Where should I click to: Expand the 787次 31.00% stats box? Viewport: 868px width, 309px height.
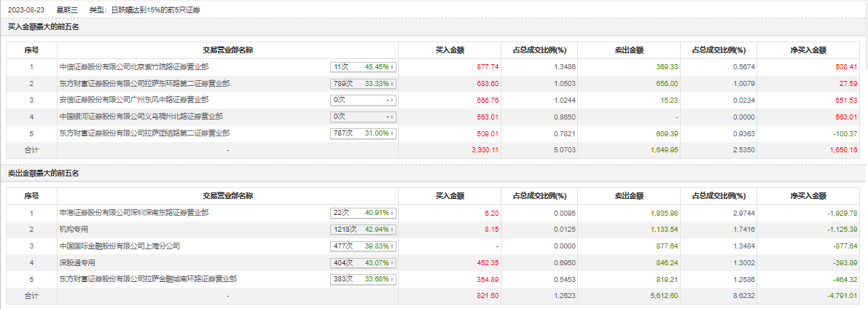363,133
